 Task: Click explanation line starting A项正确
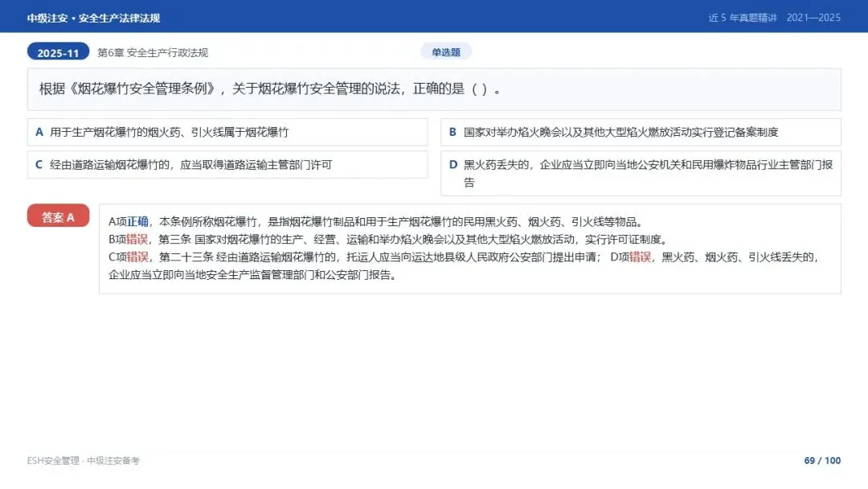(x=377, y=221)
